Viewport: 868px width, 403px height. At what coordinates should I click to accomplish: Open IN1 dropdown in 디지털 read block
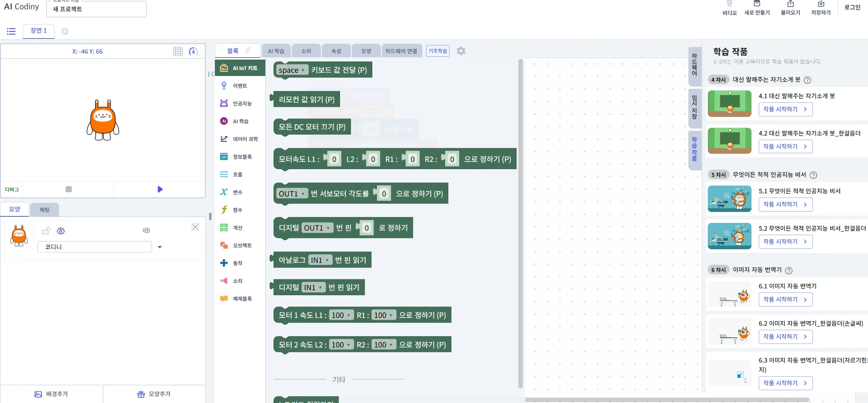click(x=314, y=287)
